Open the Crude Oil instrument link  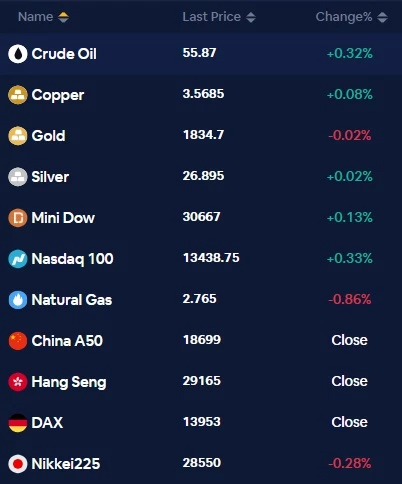click(64, 54)
